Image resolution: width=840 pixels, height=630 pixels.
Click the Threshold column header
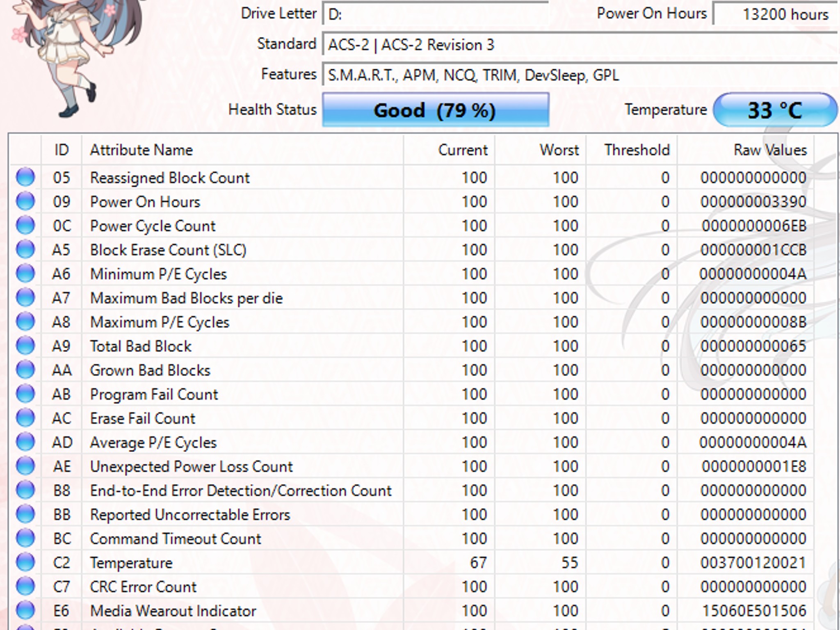[632, 150]
